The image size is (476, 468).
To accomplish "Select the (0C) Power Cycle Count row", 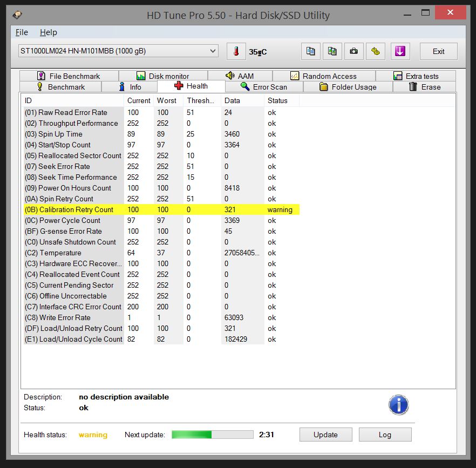I will tap(161, 220).
